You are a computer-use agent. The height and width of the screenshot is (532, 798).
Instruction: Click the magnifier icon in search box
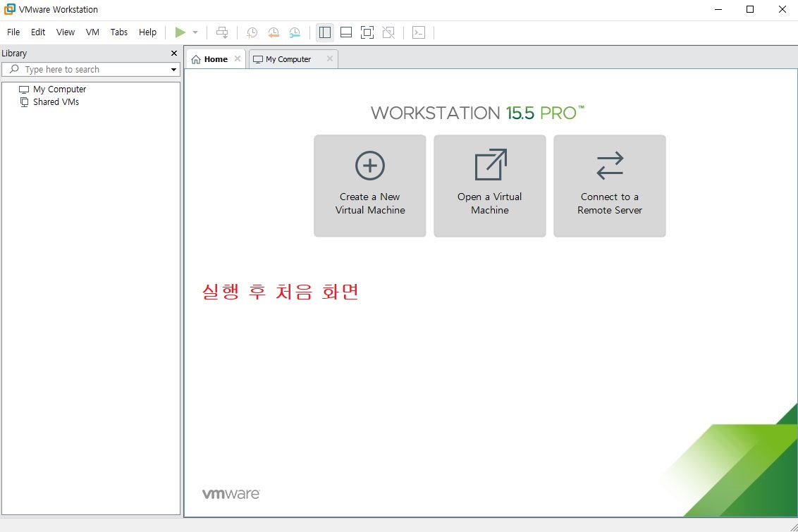[14, 68]
